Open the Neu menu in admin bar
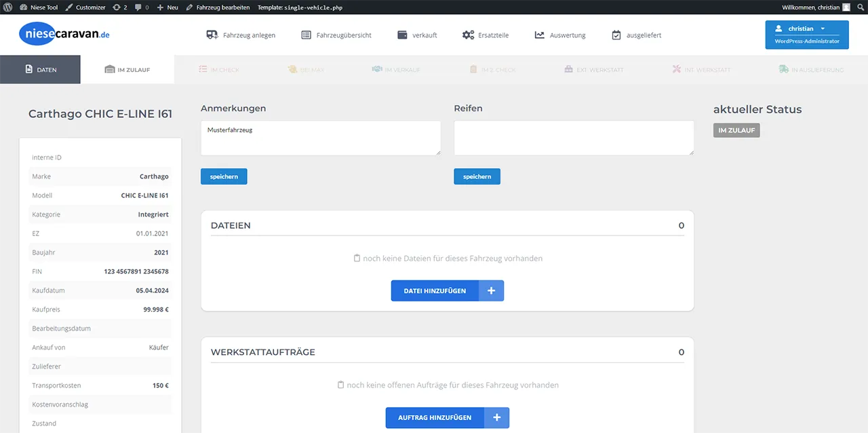The image size is (868, 433). click(167, 7)
